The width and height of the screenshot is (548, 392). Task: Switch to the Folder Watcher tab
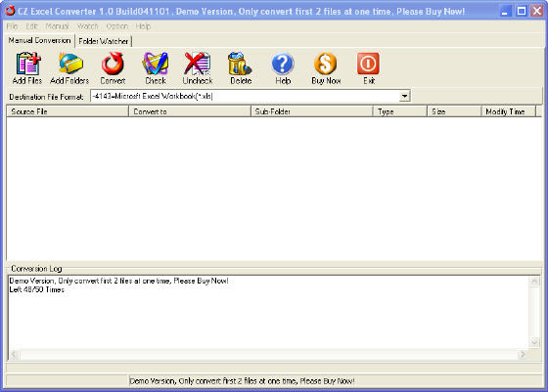104,41
